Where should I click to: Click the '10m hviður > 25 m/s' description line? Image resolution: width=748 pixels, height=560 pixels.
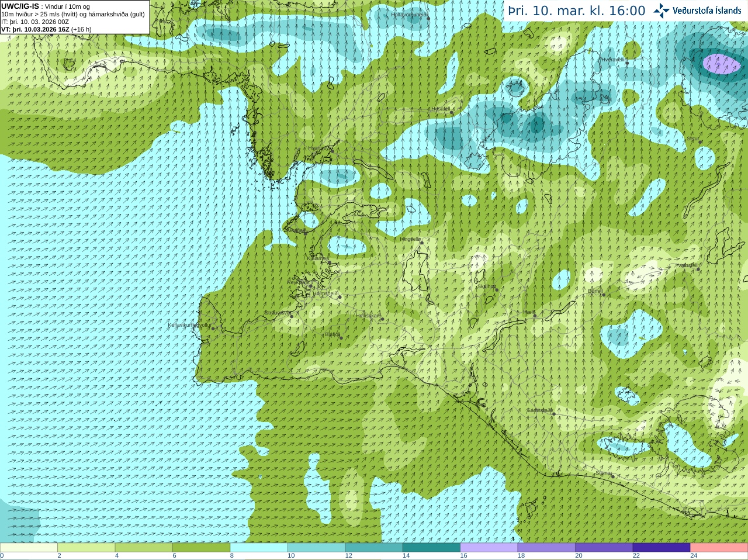(73, 14)
